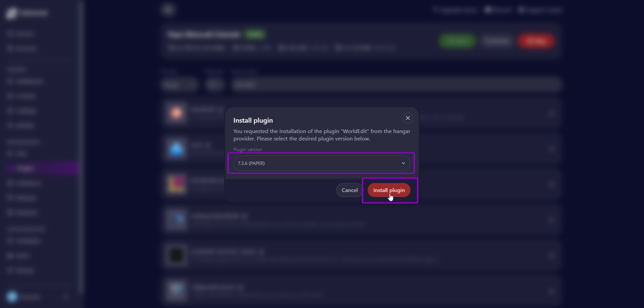Confirm with the red Install plugin button

[389, 190]
